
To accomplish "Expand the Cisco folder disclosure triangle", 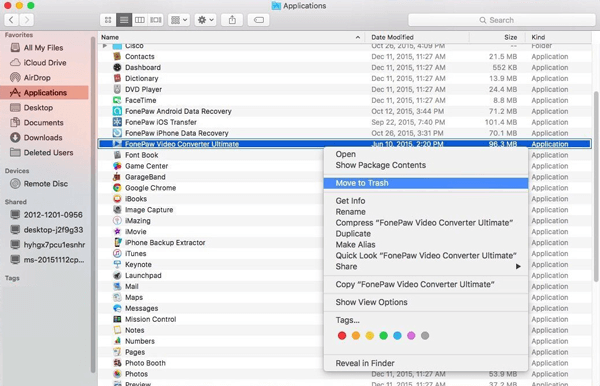I will (105, 46).
